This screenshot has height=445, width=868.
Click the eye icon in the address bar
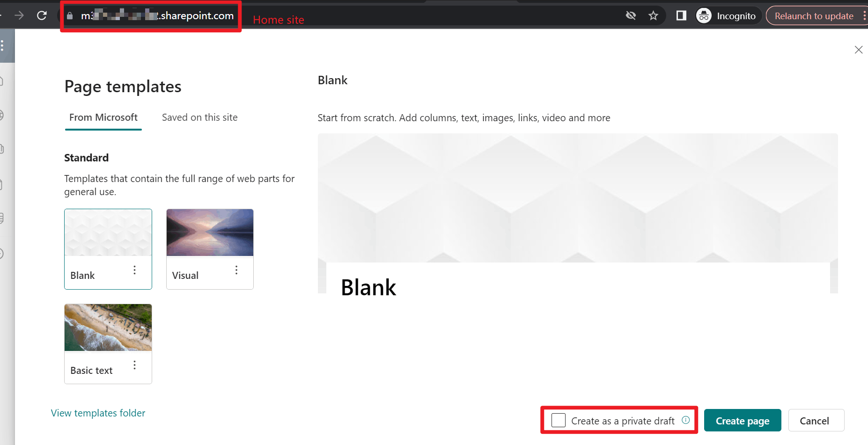631,15
